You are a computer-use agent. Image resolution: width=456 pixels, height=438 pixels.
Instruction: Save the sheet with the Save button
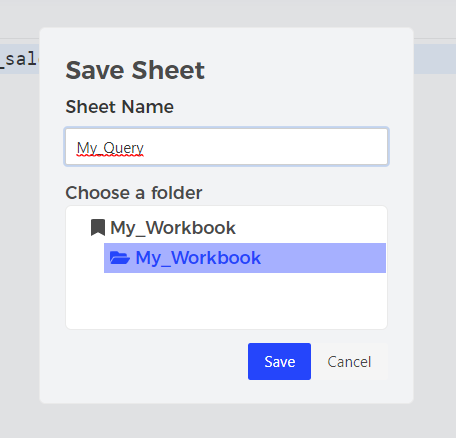pyautogui.click(x=279, y=361)
